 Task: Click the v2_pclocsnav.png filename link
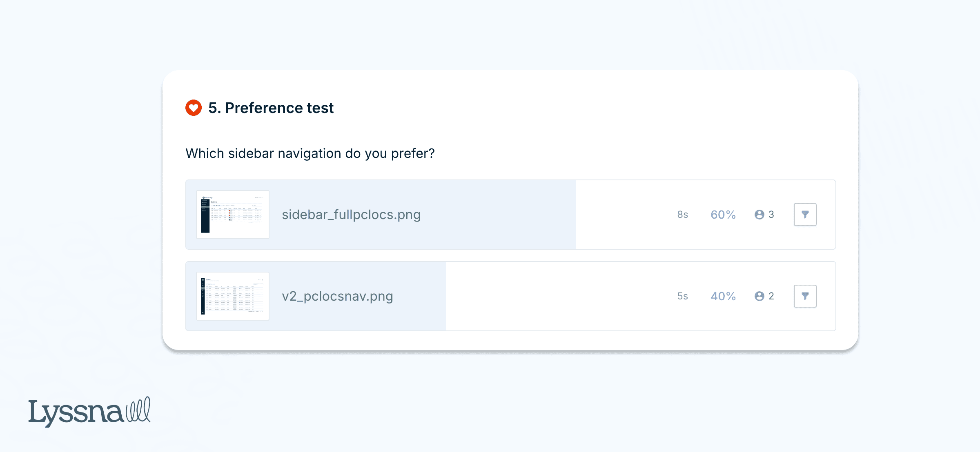tap(338, 296)
